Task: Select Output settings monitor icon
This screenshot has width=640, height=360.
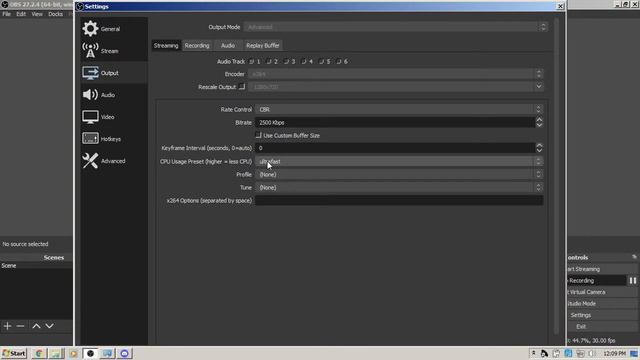Action: coord(90,73)
